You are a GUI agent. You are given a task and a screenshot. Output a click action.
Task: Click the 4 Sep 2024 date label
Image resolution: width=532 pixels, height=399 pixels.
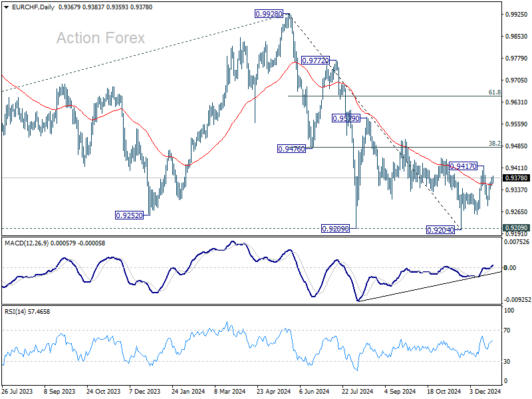[400, 392]
